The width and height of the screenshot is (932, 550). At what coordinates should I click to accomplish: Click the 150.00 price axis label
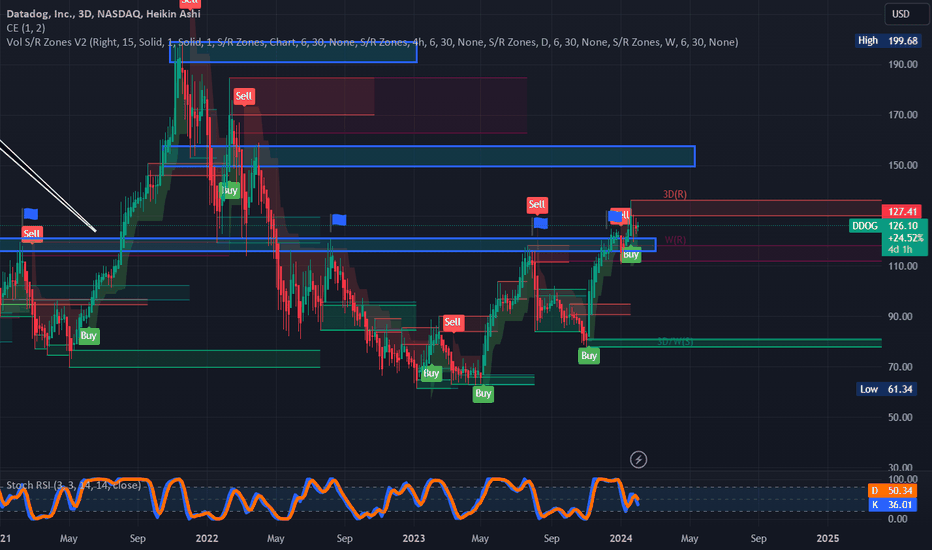coord(903,165)
